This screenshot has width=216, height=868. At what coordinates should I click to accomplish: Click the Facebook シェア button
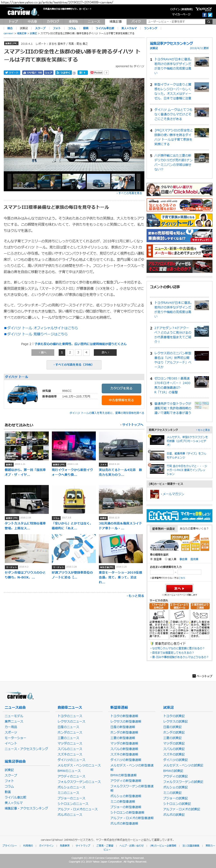49,72
